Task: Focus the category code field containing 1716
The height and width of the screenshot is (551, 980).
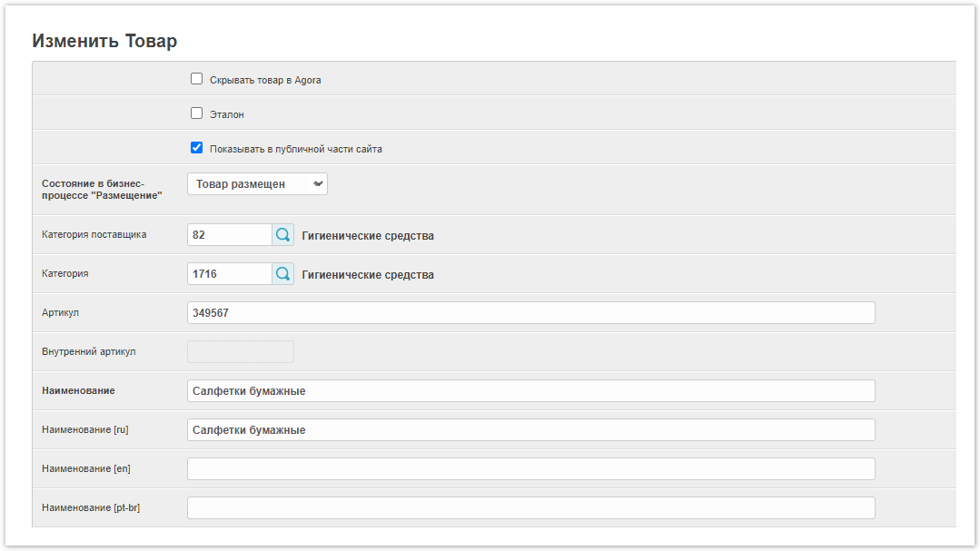Action: click(x=229, y=274)
